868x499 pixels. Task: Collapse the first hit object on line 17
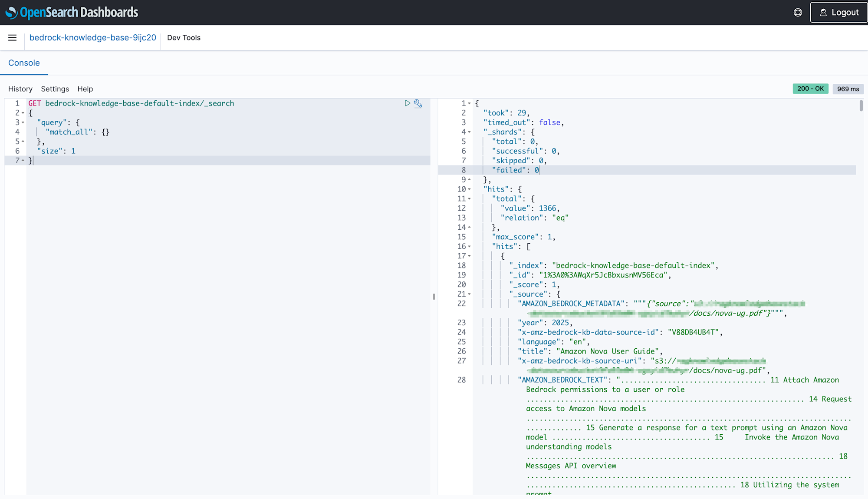(x=469, y=256)
